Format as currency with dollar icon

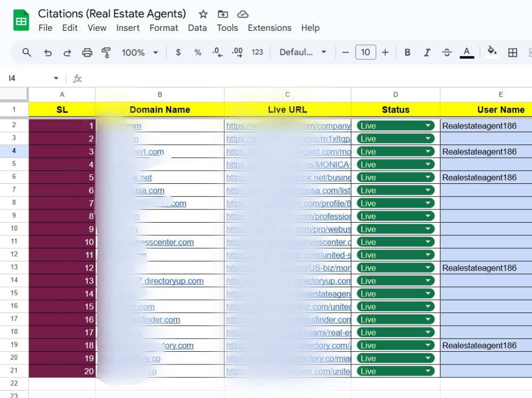click(178, 53)
